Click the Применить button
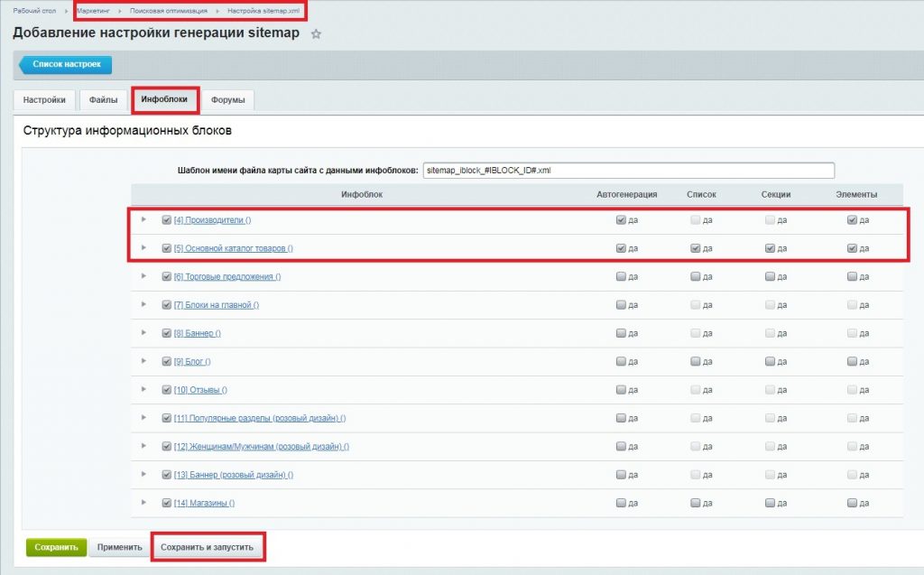Viewport: 924px width, 575px height. (119, 547)
